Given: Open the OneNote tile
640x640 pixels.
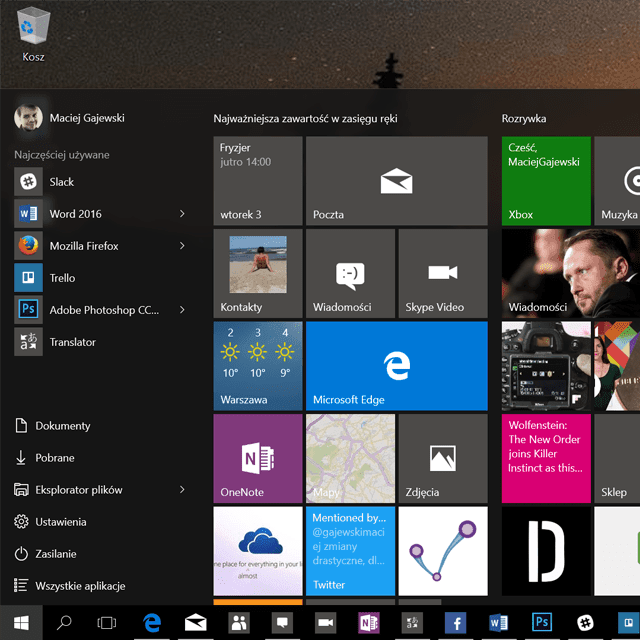Looking at the screenshot, I should [258, 458].
